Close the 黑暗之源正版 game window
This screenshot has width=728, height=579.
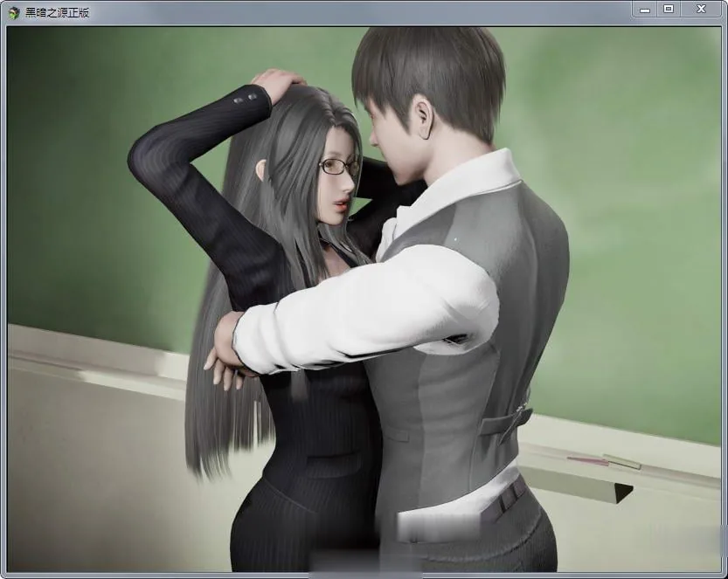(701, 10)
